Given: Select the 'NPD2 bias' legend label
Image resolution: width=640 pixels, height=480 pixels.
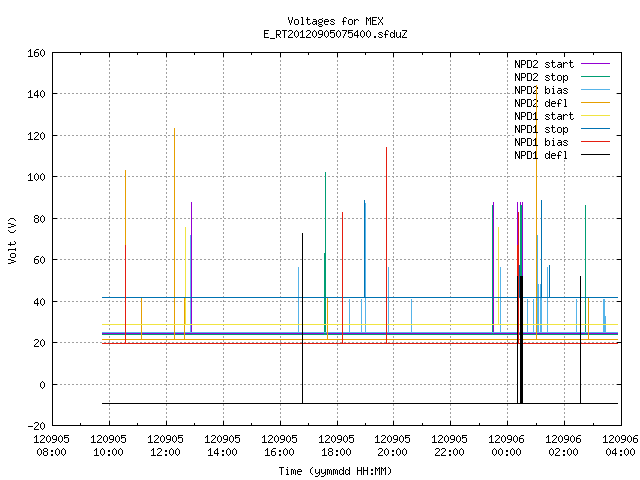Looking at the screenshot, I should pyautogui.click(x=541, y=90).
